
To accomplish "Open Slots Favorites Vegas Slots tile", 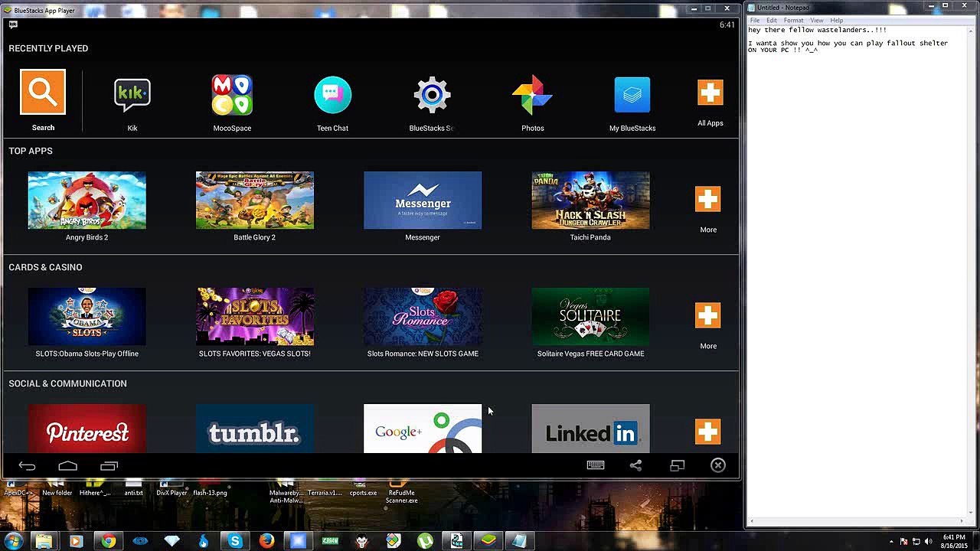I will (254, 317).
